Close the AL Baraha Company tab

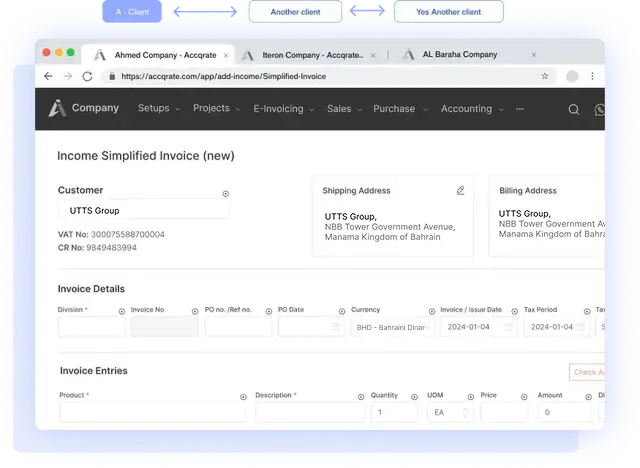[533, 55]
